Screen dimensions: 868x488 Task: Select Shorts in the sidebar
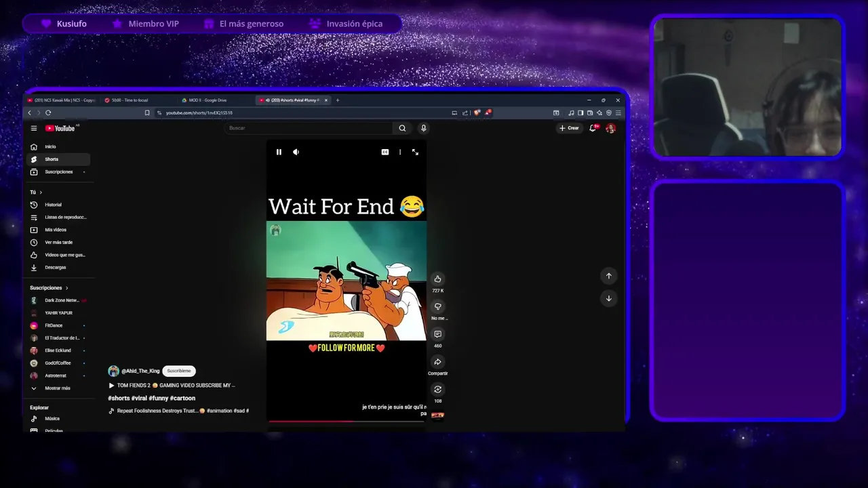[58, 159]
